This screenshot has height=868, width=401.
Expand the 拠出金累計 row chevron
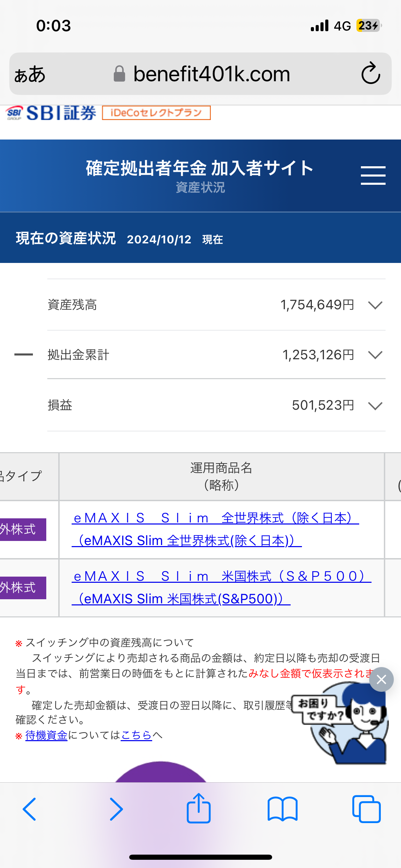pos(375,355)
